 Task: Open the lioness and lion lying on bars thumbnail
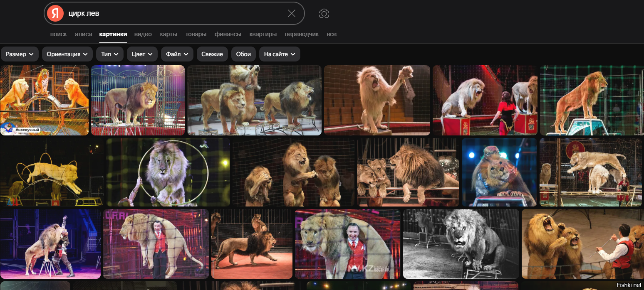coord(408,172)
